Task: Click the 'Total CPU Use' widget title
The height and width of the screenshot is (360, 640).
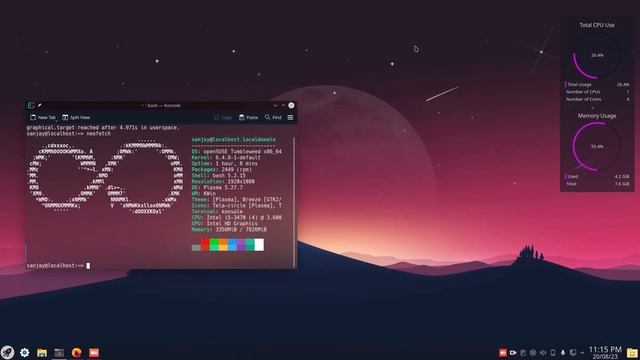Action: tap(597, 25)
